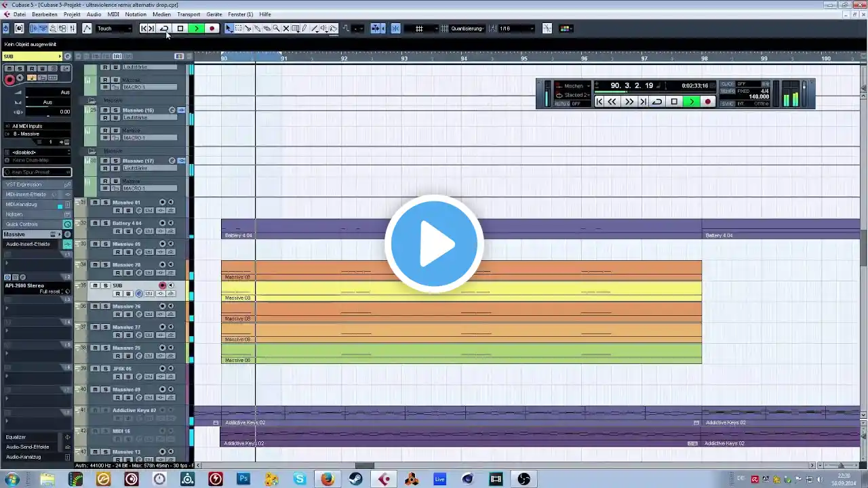868x488 pixels.
Task: Expand the VST Expression inspector section
Action: click(x=37, y=184)
